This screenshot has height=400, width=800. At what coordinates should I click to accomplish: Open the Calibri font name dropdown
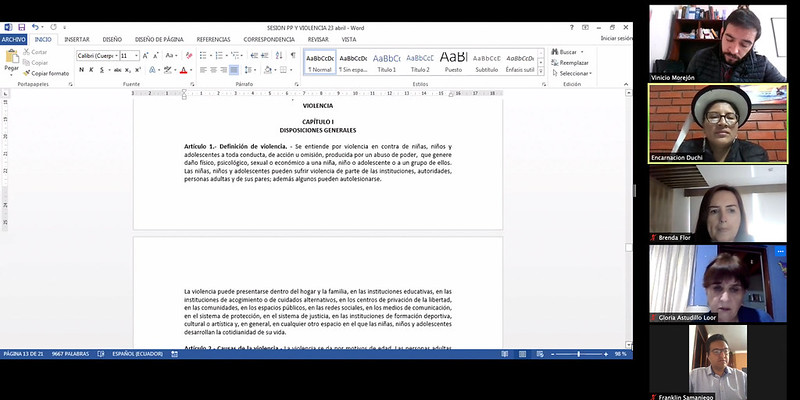tap(116, 56)
